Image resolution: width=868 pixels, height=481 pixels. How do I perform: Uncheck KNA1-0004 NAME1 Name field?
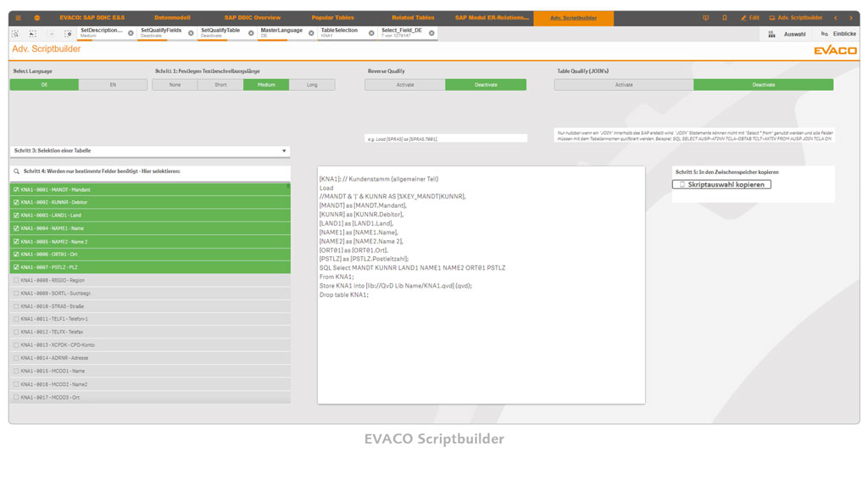click(150, 228)
